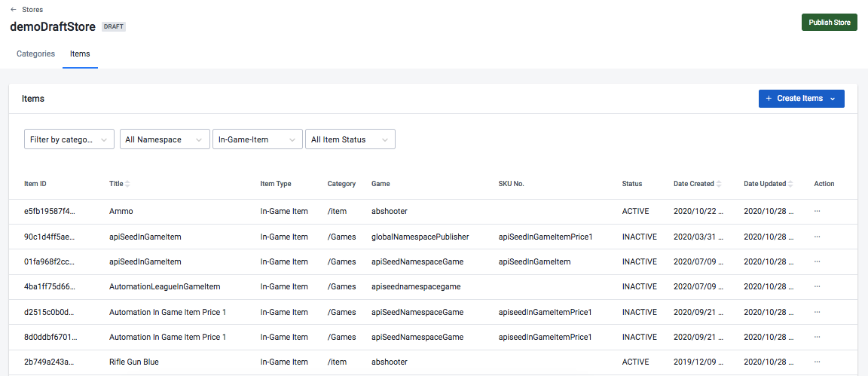Open action menu for Rifle Gun Blue
This screenshot has width=868, height=376.
point(817,362)
